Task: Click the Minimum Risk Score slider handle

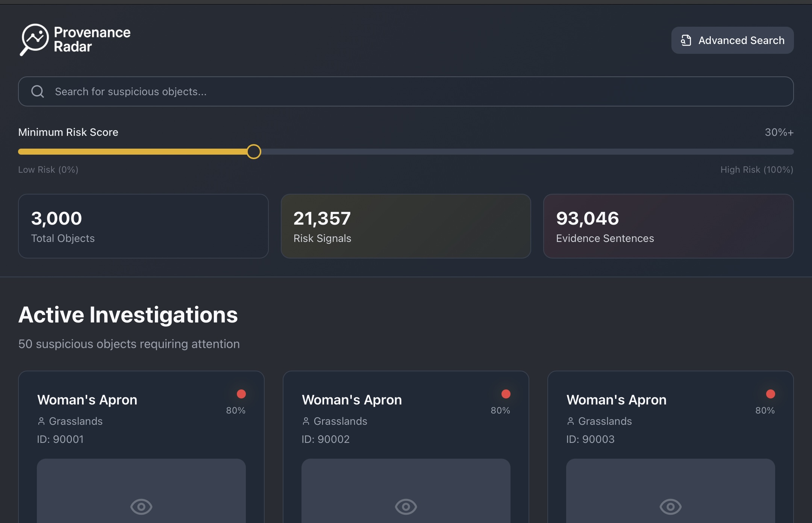Action: tap(254, 152)
